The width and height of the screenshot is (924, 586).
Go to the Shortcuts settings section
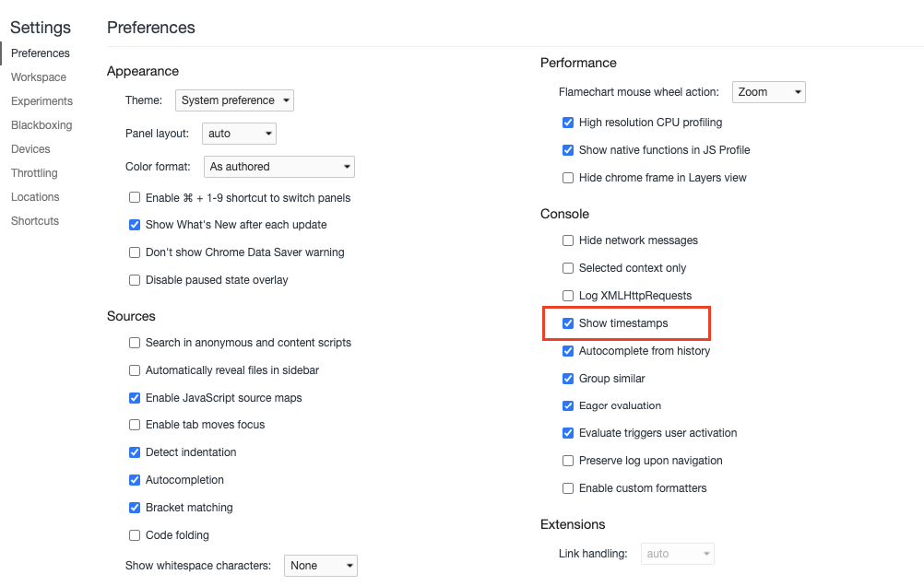(x=35, y=221)
